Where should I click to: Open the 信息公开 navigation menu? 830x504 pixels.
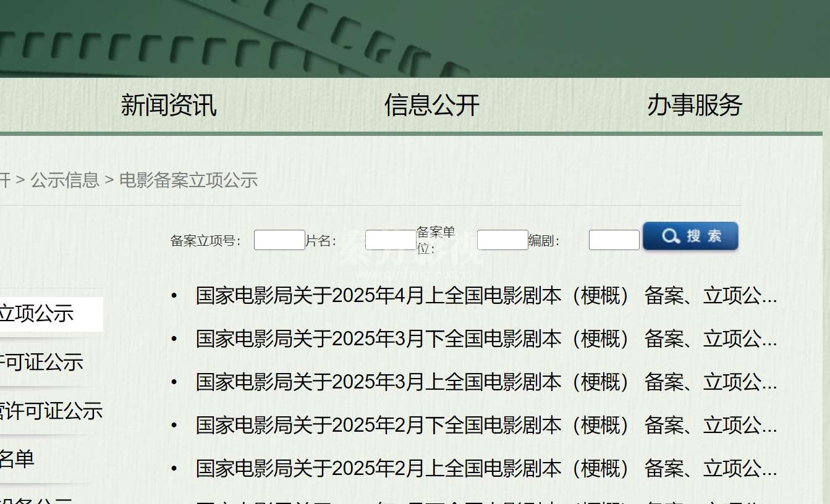tap(431, 106)
